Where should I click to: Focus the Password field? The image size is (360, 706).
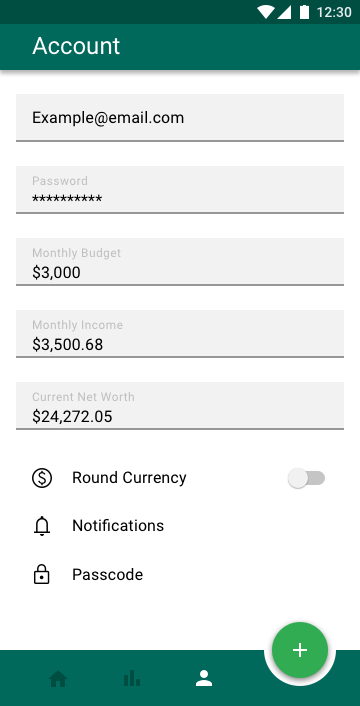point(180,190)
